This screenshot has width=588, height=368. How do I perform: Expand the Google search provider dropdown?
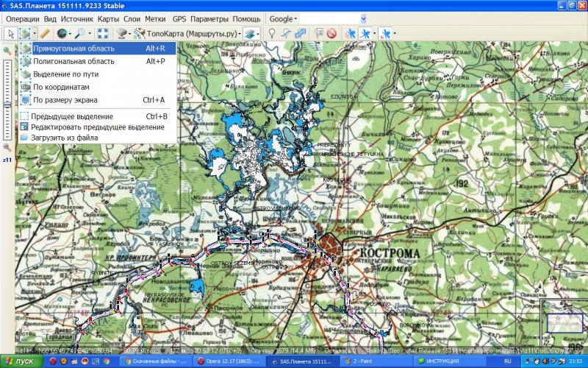pyautogui.click(x=283, y=18)
